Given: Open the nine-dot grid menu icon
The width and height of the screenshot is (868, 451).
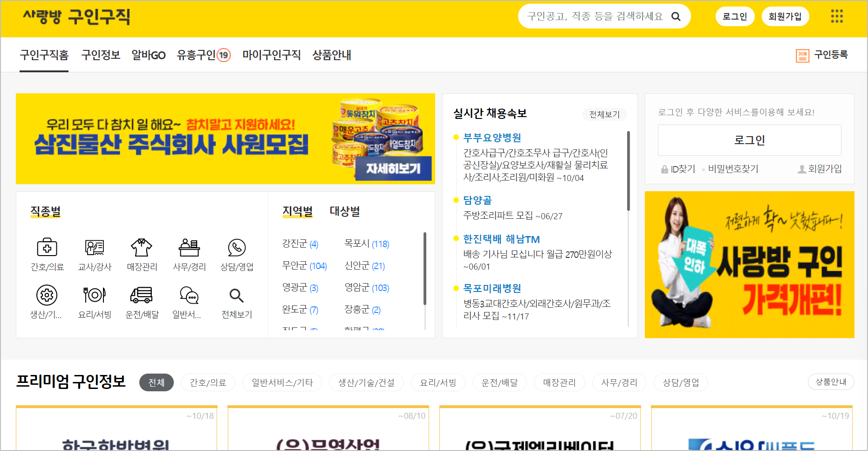Looking at the screenshot, I should click(x=837, y=16).
